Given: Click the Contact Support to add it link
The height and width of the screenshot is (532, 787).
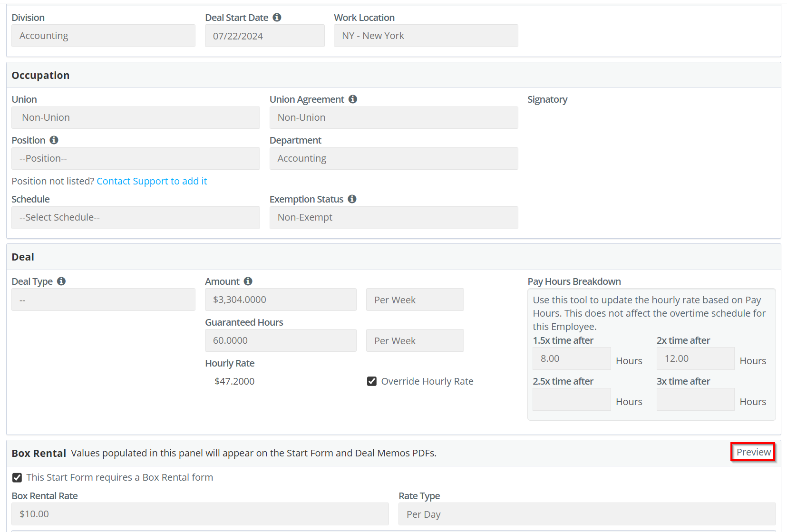Looking at the screenshot, I should (152, 181).
